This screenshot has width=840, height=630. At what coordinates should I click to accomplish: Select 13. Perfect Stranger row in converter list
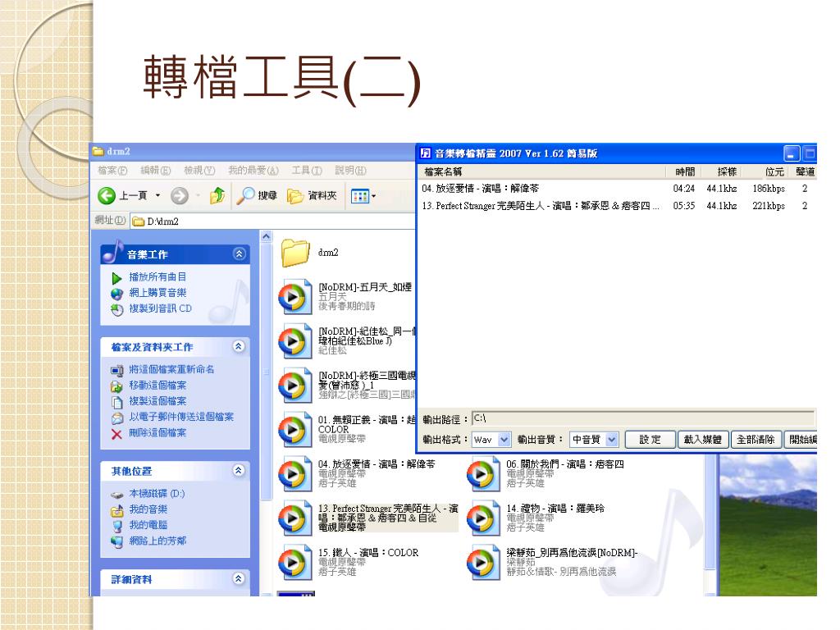pyautogui.click(x=617, y=206)
